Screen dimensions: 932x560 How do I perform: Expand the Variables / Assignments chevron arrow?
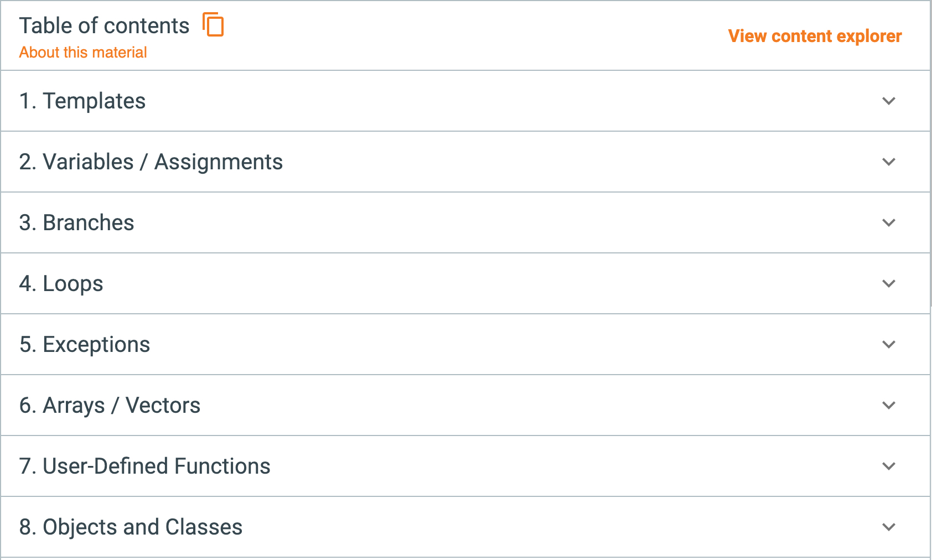(889, 162)
